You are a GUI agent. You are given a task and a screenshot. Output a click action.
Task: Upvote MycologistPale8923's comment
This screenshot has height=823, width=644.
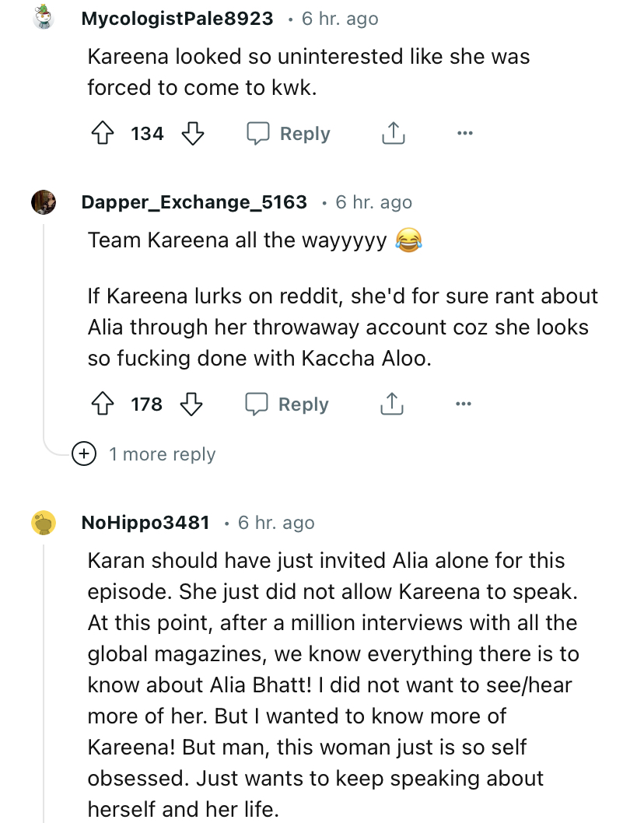[x=102, y=134]
